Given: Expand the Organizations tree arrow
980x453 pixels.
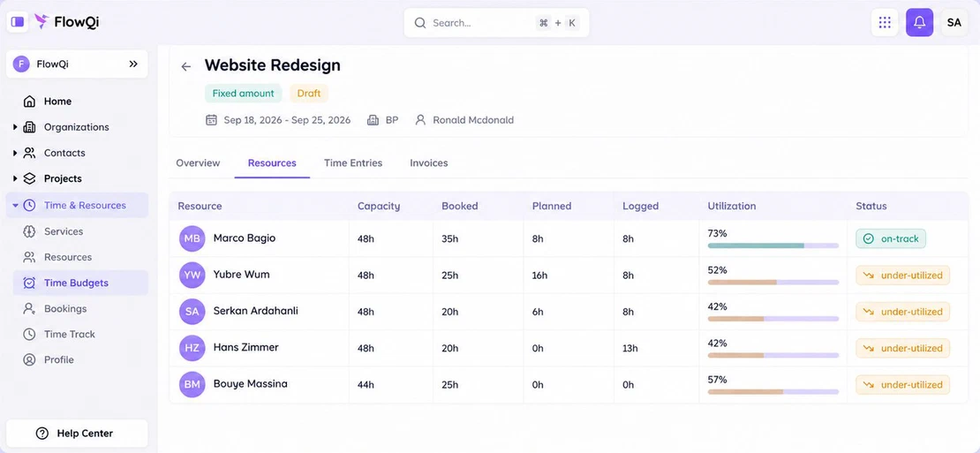Looking at the screenshot, I should (x=15, y=127).
